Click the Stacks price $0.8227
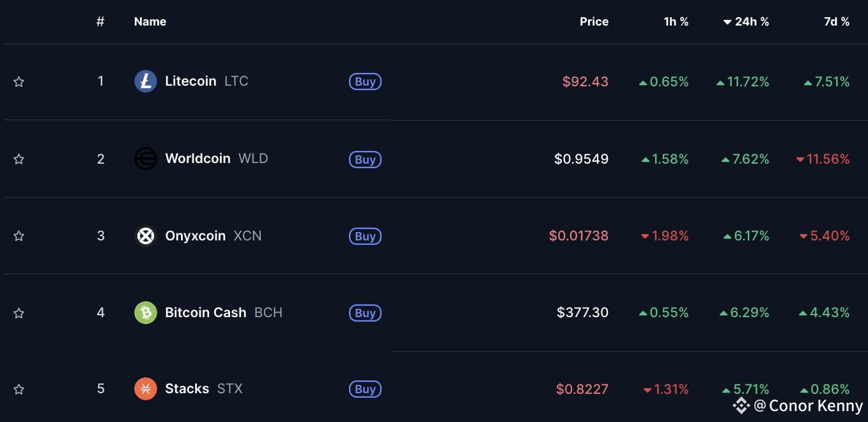This screenshot has height=422, width=868. click(582, 388)
